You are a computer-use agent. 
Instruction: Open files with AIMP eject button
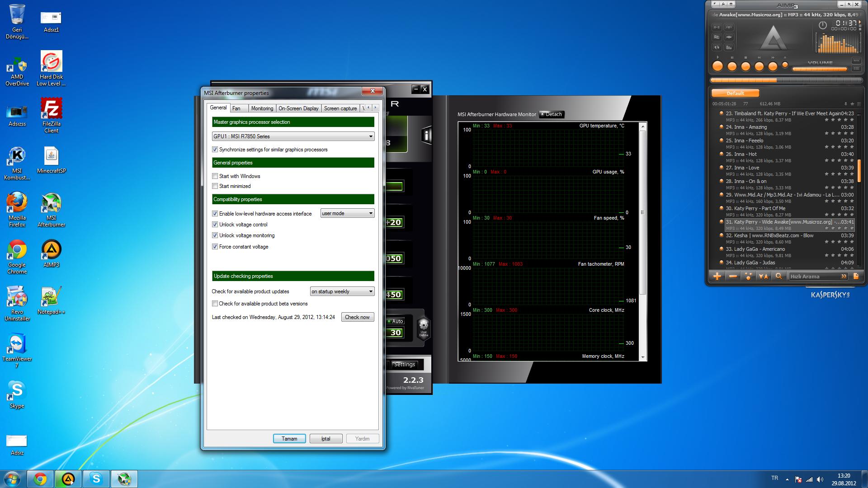785,65
